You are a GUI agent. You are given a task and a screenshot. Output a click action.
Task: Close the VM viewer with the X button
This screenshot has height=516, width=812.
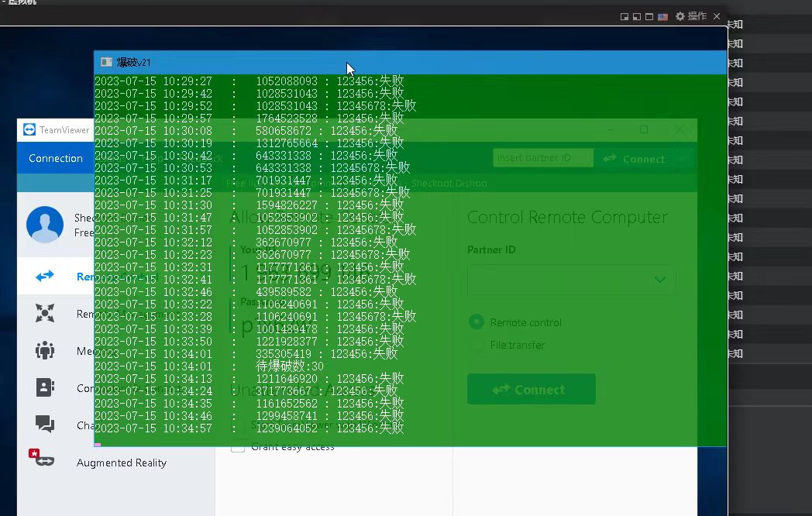pos(717,16)
